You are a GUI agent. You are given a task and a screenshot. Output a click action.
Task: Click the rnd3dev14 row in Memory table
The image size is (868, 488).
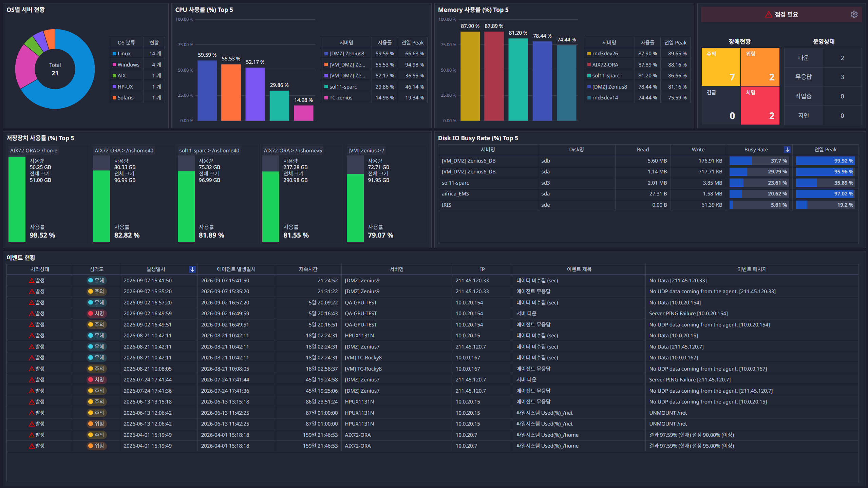click(637, 98)
